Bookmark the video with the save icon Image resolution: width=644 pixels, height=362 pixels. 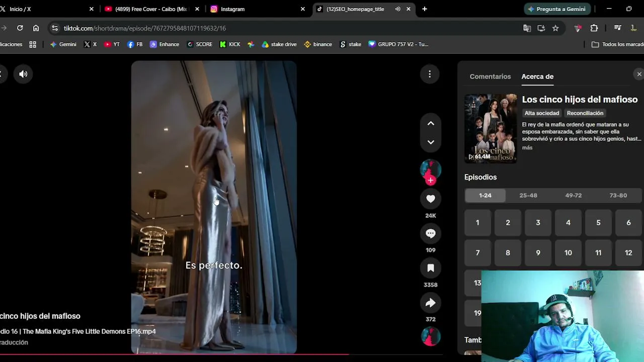coord(431,268)
